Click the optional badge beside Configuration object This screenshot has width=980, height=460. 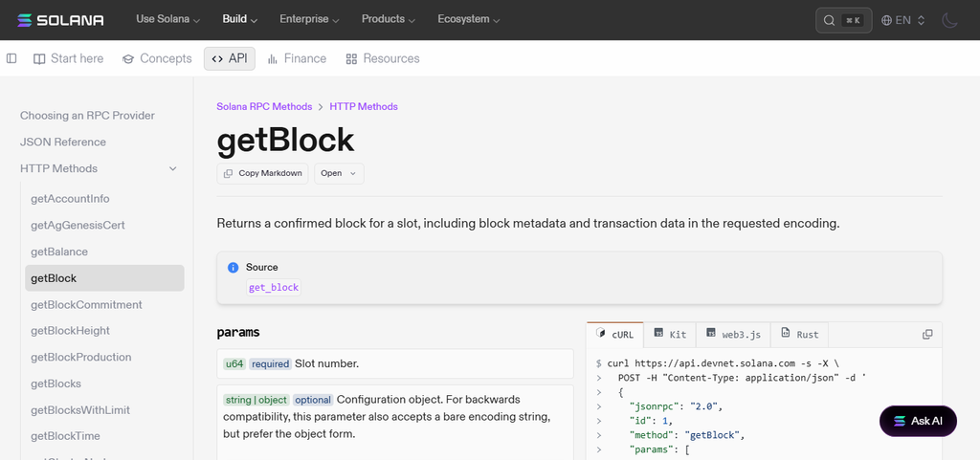[313, 400]
